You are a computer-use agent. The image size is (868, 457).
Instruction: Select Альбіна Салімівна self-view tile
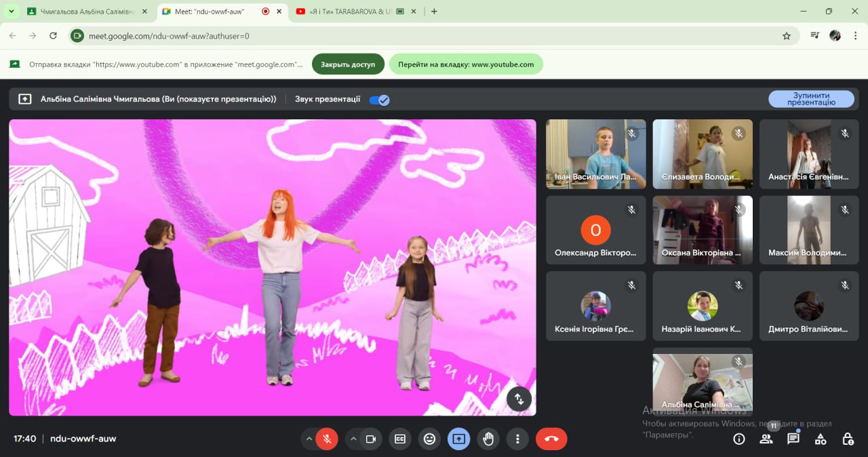coord(703,382)
